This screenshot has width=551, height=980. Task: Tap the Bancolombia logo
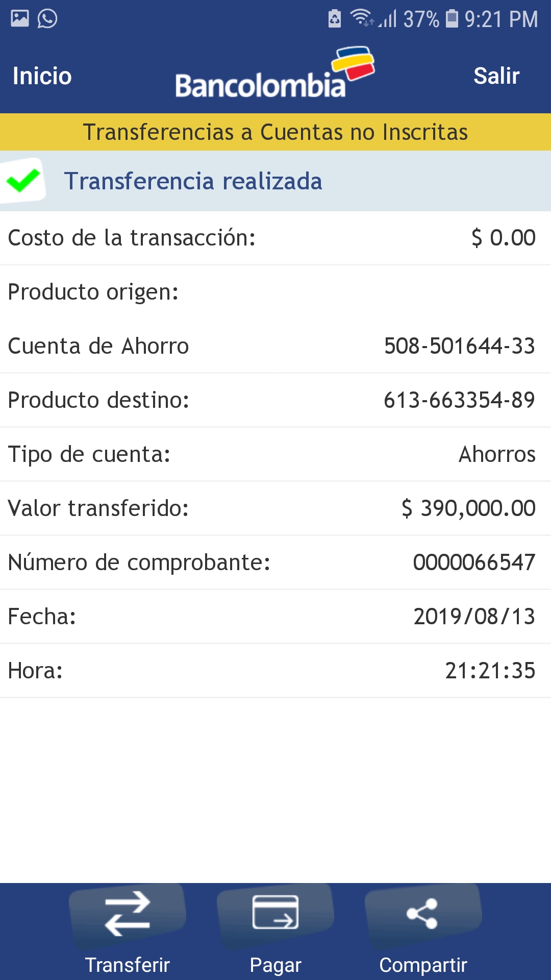point(274,75)
